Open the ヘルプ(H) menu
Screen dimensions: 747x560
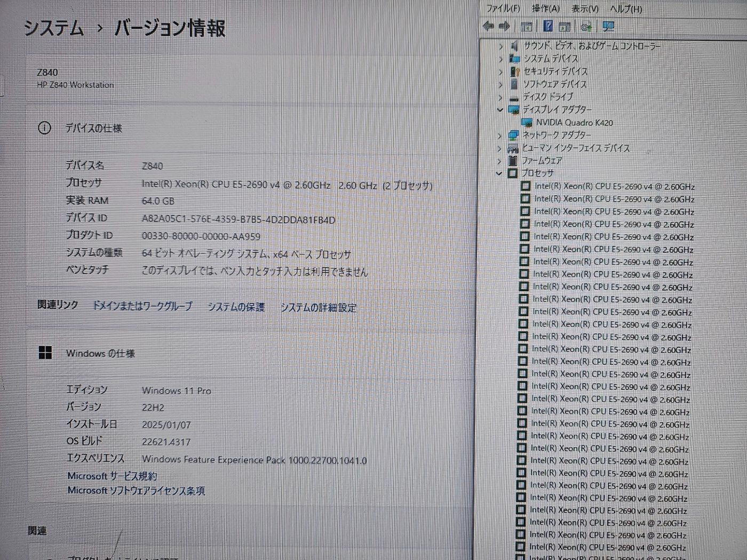pos(626,9)
